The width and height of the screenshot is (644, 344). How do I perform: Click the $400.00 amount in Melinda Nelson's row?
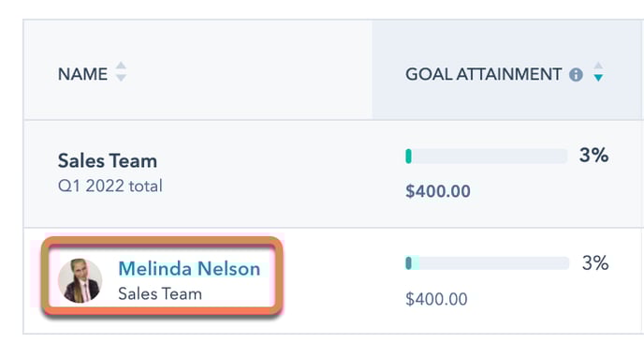point(436,299)
